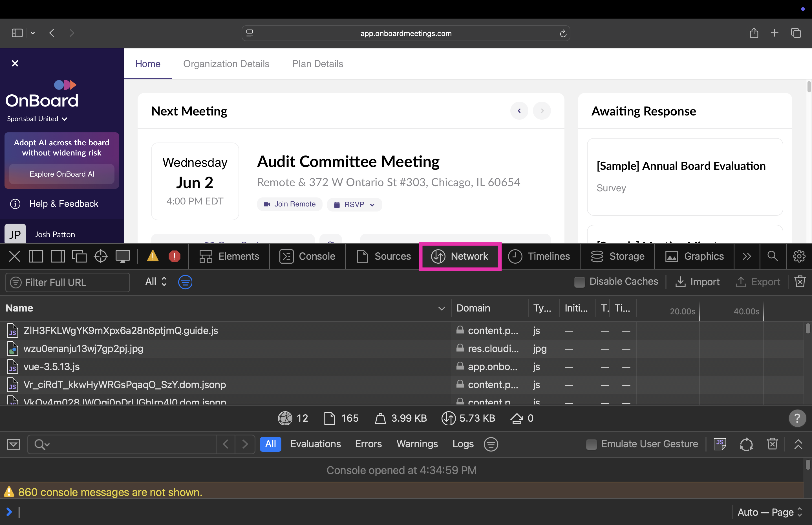Expand the RSVP dropdown
The height and width of the screenshot is (525, 812).
354,204
